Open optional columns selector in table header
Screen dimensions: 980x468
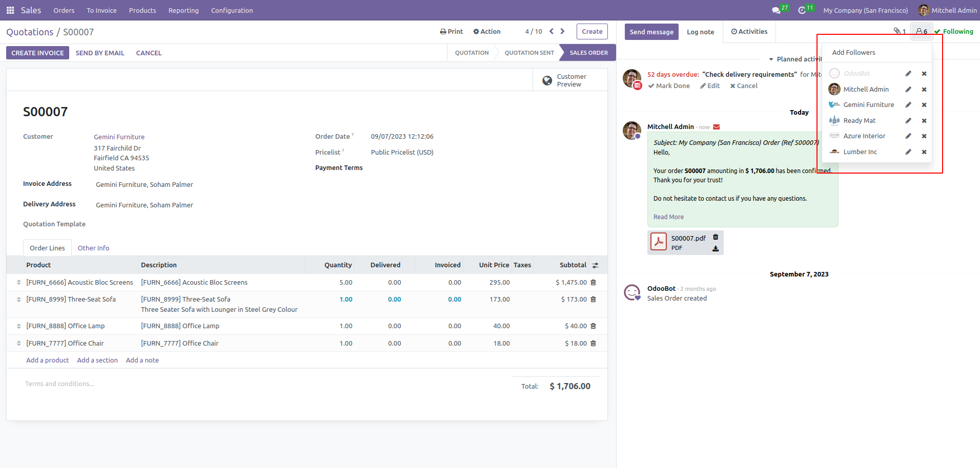pyautogui.click(x=596, y=265)
